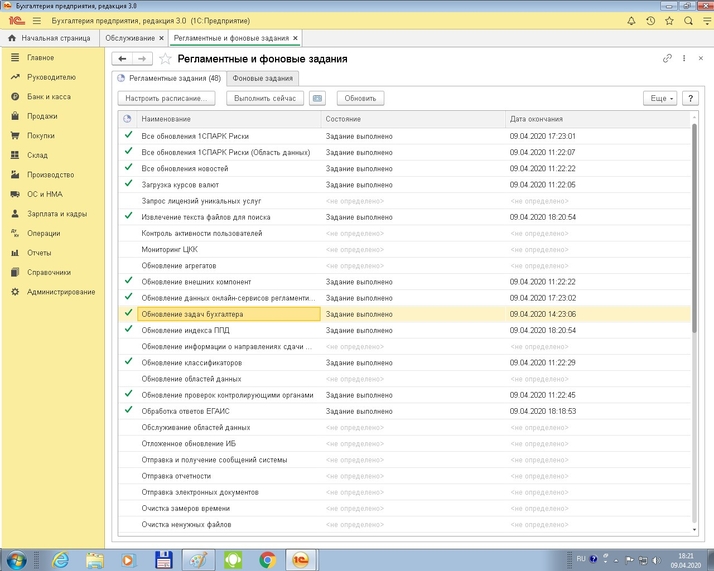Go to Администрирование in the sidebar
The image size is (714, 571).
[x=61, y=291]
